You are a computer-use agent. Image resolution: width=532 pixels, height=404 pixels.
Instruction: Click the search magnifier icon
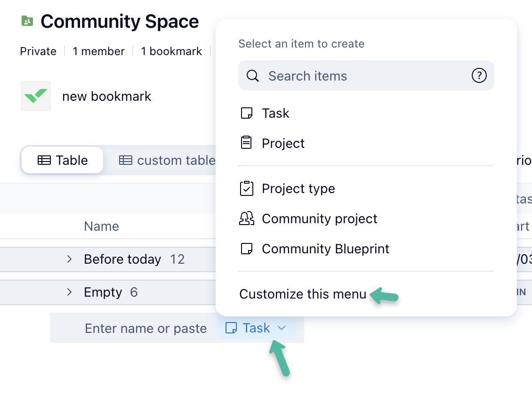(253, 76)
